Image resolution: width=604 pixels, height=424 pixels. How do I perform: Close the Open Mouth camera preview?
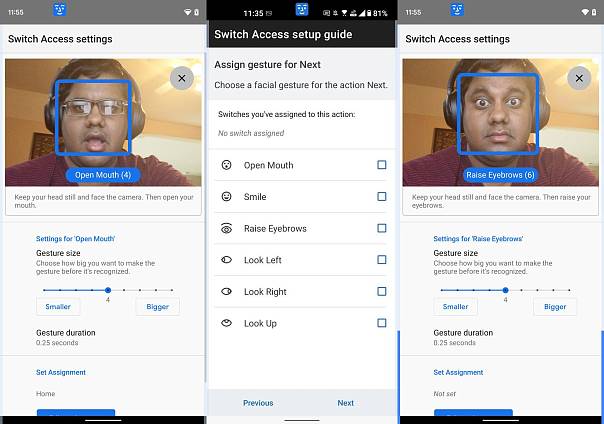coord(181,78)
